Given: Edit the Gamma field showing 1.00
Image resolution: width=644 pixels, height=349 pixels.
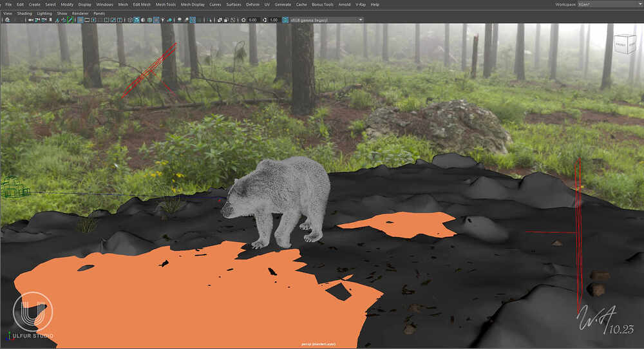Looking at the screenshot, I should coord(274,20).
